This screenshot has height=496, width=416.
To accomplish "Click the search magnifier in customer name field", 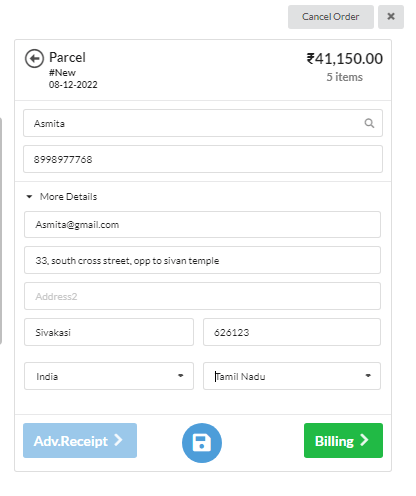I will coord(369,123).
